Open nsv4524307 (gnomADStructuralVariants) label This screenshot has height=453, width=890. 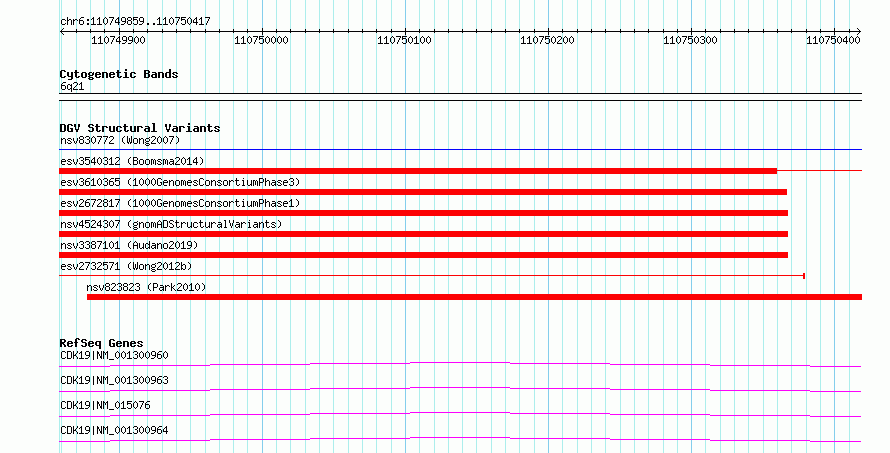point(171,224)
